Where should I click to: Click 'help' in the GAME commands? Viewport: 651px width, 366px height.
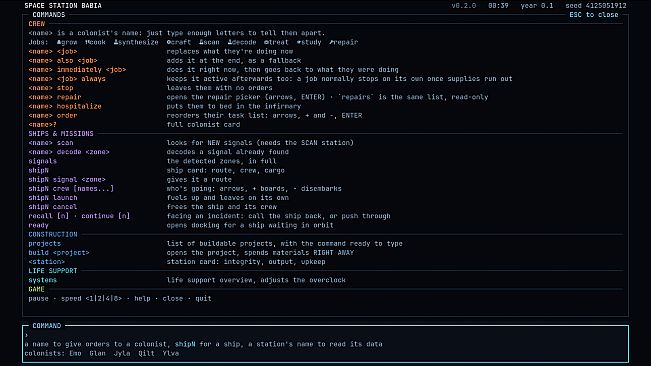pos(142,299)
